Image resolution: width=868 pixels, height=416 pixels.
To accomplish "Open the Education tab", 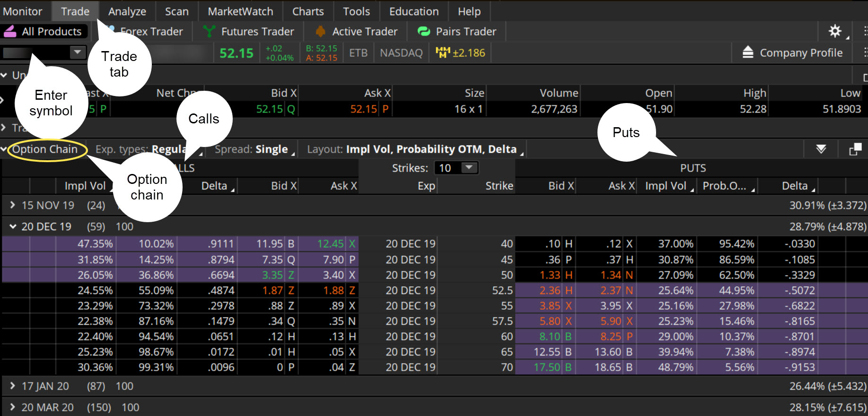I will click(x=414, y=11).
